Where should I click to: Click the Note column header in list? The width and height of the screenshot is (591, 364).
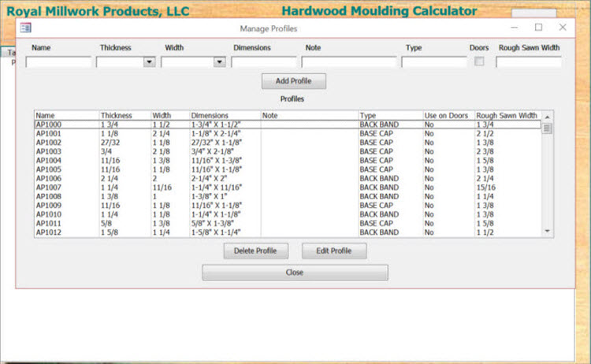click(309, 115)
